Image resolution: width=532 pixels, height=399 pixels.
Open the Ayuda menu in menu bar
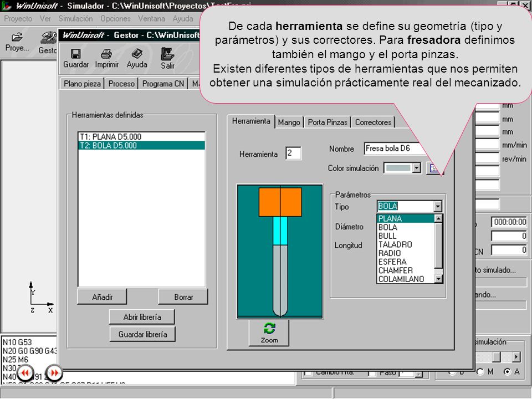[x=182, y=19]
